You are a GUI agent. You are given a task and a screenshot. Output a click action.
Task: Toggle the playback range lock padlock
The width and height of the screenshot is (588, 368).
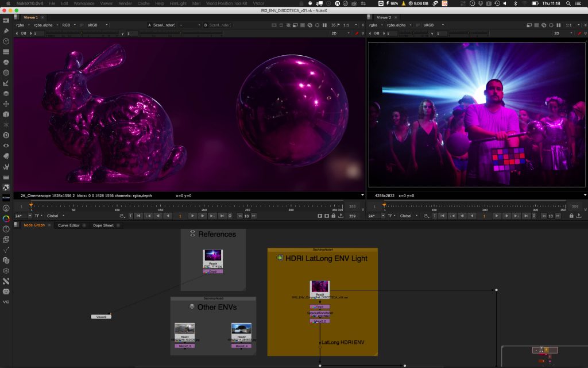(334, 216)
